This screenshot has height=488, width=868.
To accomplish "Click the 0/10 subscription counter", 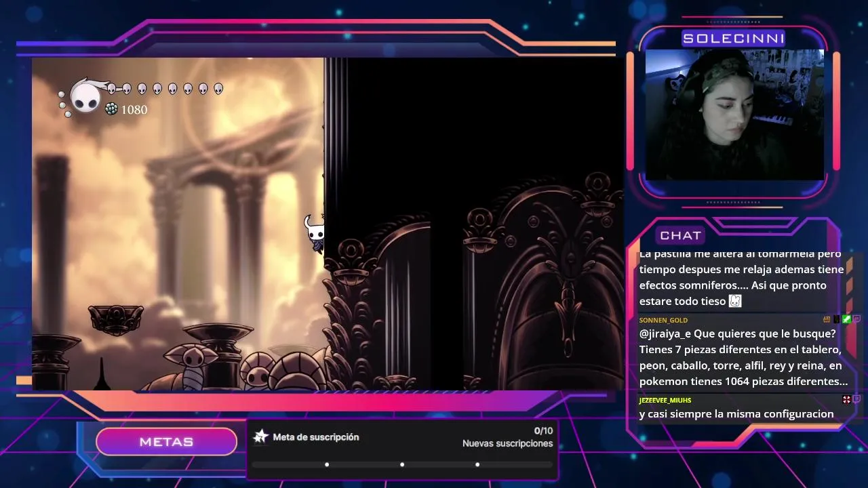I will (x=543, y=430).
